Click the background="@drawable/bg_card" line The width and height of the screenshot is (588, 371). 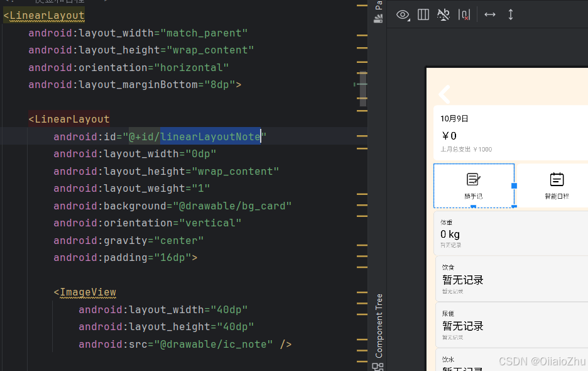[x=173, y=206]
